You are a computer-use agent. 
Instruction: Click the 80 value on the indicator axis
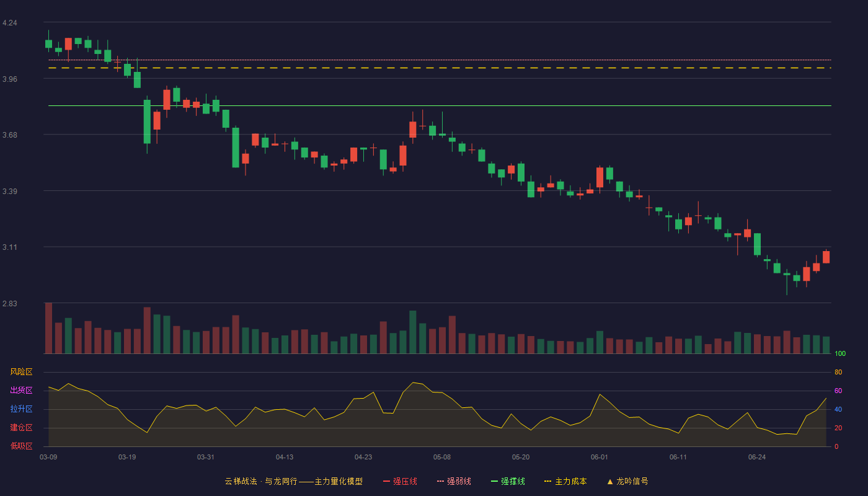(x=838, y=373)
